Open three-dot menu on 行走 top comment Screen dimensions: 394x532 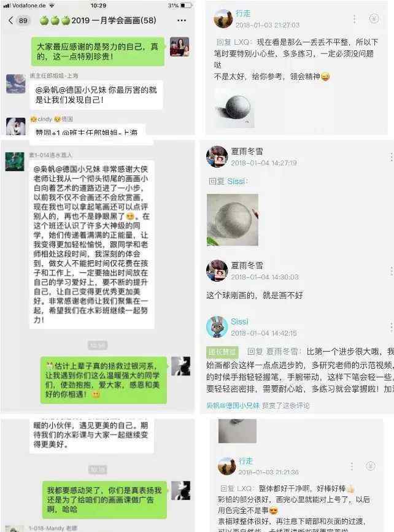tap(354, 19)
